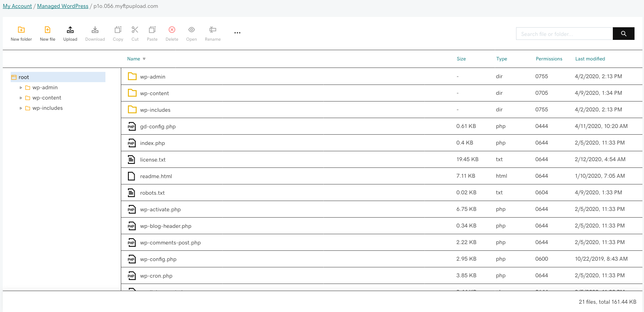Open the three-dot more options menu
The image size is (644, 312).
click(x=237, y=33)
